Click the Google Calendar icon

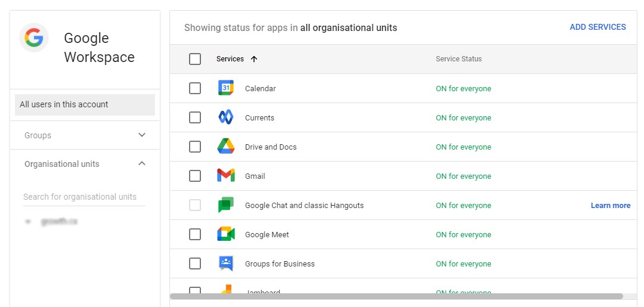(x=226, y=88)
